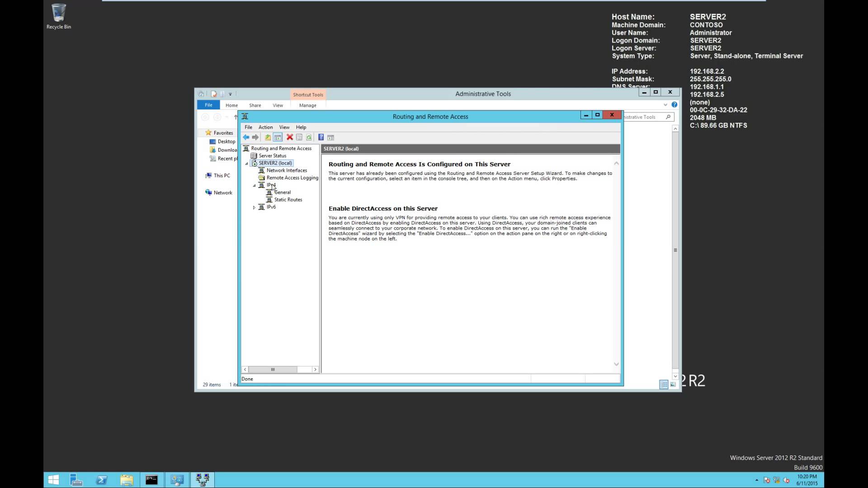Switch Explorer to large icons view
This screenshot has width=868, height=488.
[673, 385]
